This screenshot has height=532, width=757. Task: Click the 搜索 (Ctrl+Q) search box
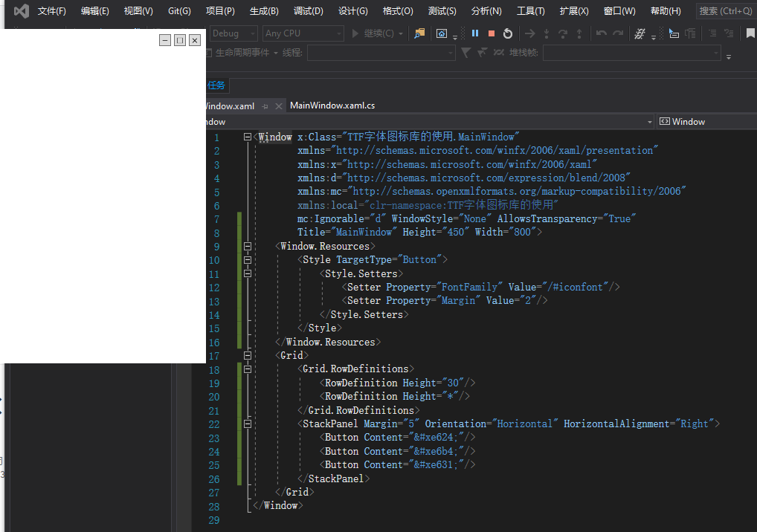pyautogui.click(x=726, y=10)
